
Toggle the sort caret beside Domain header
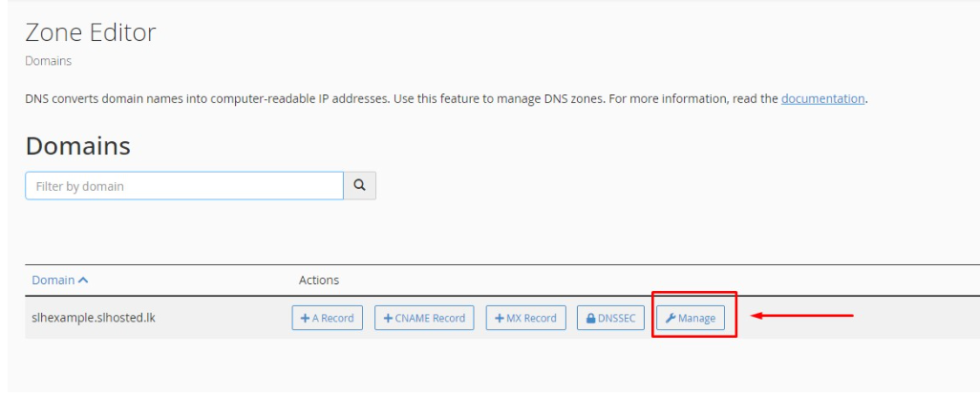pos(83,281)
